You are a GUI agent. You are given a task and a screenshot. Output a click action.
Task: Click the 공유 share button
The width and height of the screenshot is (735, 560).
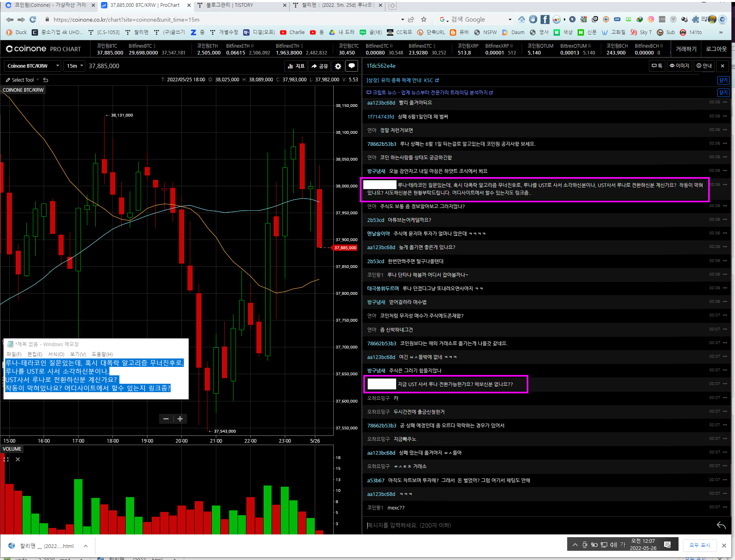tap(320, 66)
